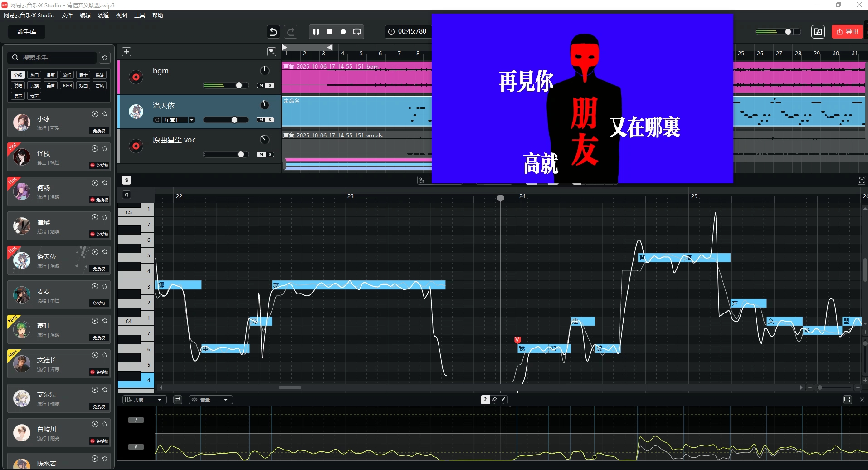Select the 说唱 singer category filter

tap(18, 85)
